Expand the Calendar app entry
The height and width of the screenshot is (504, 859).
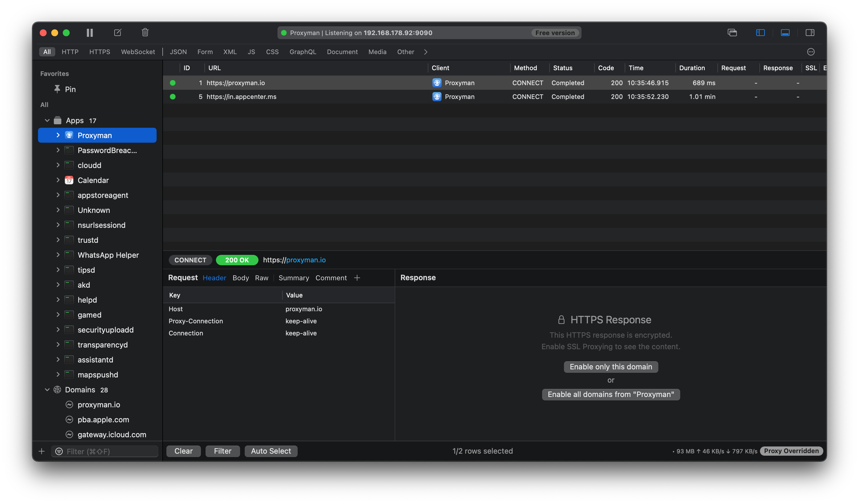click(58, 180)
